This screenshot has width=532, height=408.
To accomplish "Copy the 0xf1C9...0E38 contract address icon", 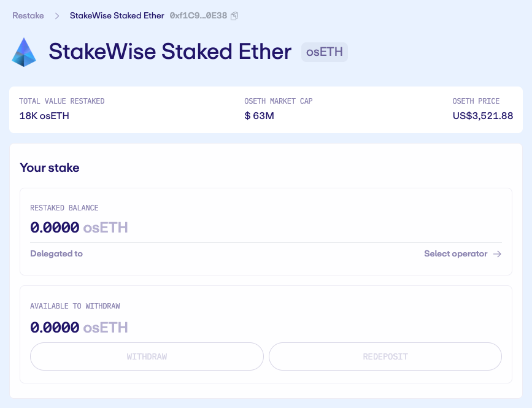I will click(234, 16).
